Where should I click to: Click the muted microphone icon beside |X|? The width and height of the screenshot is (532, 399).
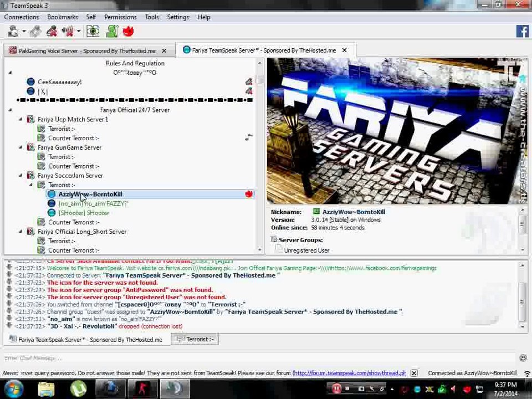249,91
